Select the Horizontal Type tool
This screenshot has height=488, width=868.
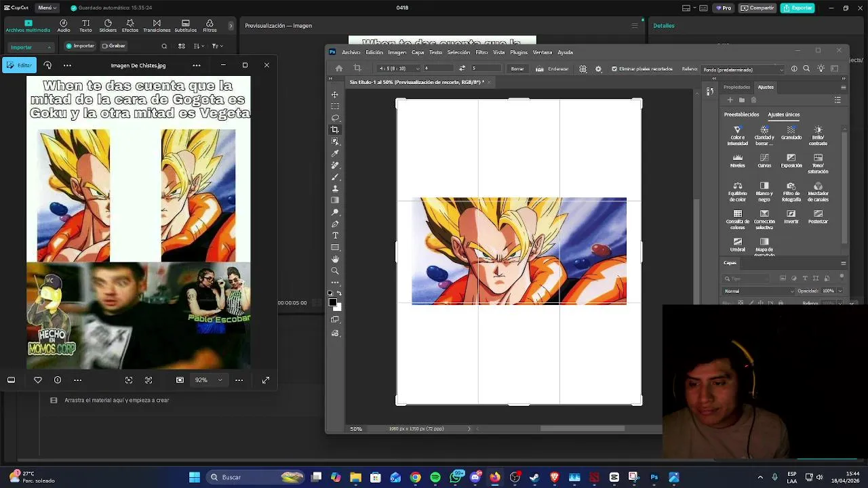click(335, 236)
